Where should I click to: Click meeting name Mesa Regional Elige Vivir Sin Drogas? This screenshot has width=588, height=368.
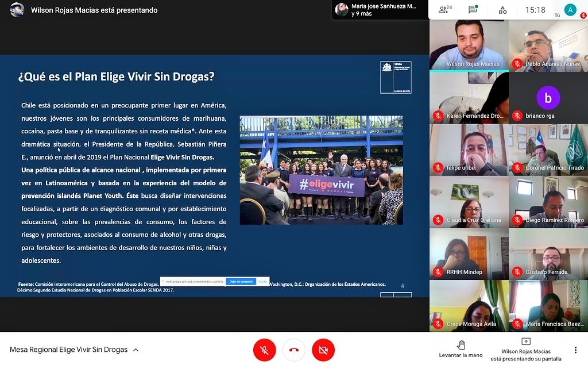(69, 350)
